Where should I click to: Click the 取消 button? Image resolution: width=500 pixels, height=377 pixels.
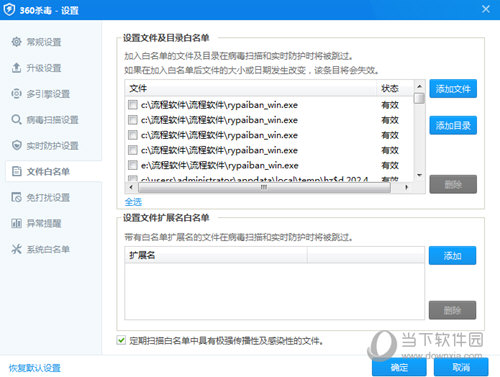point(461,367)
